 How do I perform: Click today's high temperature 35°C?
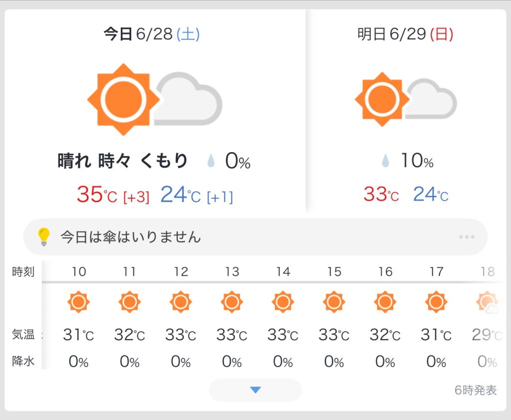97,195
